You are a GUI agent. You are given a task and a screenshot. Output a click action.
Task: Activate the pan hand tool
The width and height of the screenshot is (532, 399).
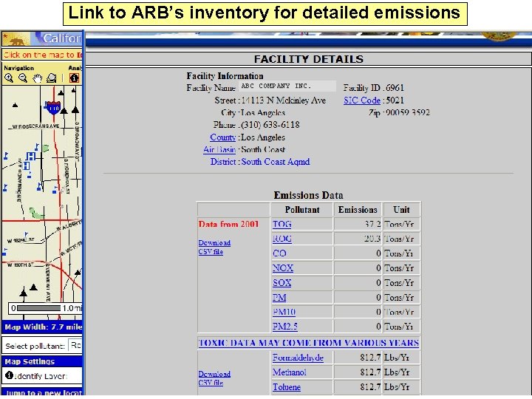38,78
